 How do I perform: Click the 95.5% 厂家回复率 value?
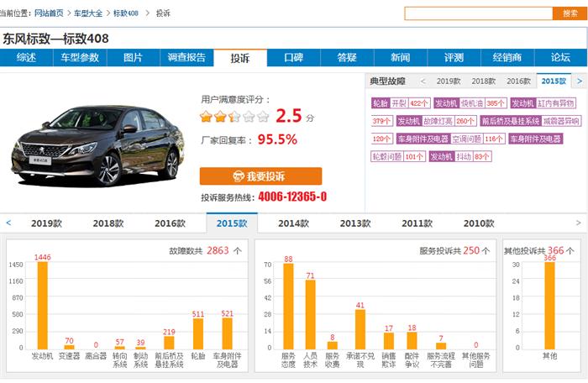click(x=277, y=139)
